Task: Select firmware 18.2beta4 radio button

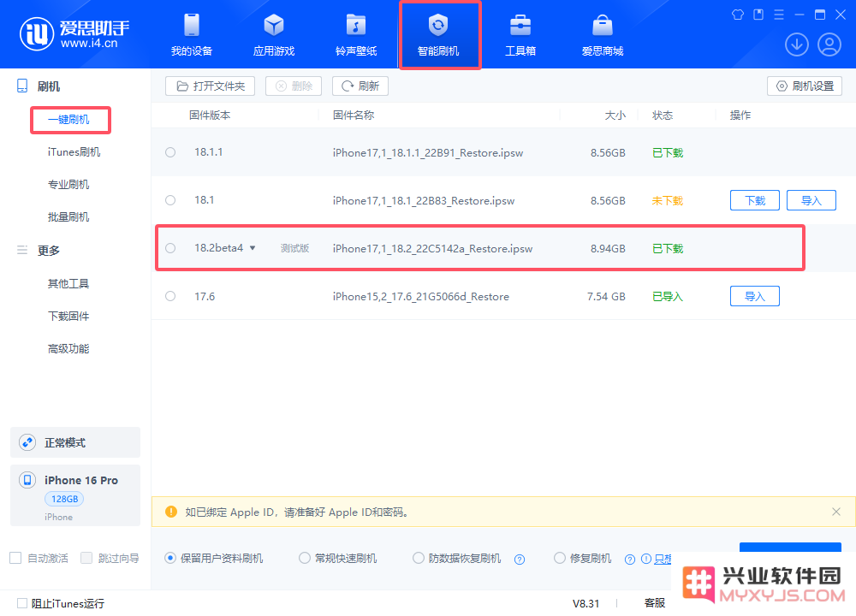Action: (x=170, y=248)
